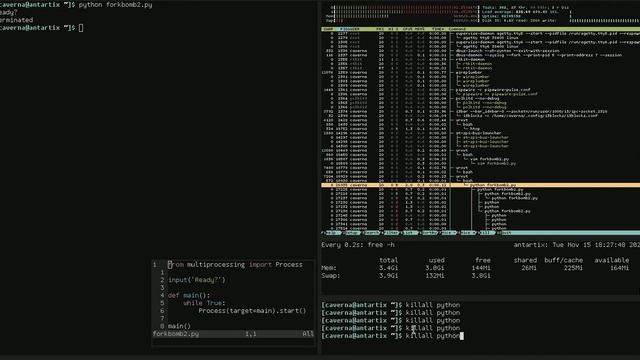Click the Tasks count line in htop
The height and width of the screenshot is (360, 640).
pyautogui.click(x=526, y=7)
